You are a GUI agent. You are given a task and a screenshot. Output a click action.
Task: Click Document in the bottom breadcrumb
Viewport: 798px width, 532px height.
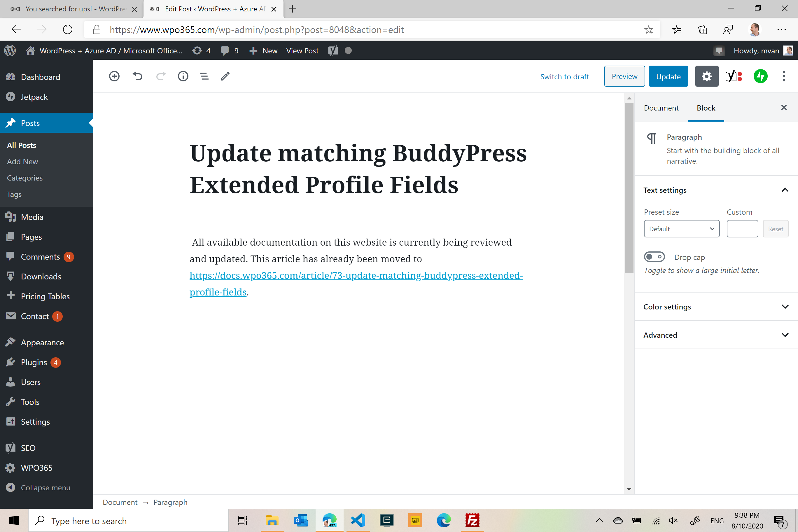click(x=120, y=502)
